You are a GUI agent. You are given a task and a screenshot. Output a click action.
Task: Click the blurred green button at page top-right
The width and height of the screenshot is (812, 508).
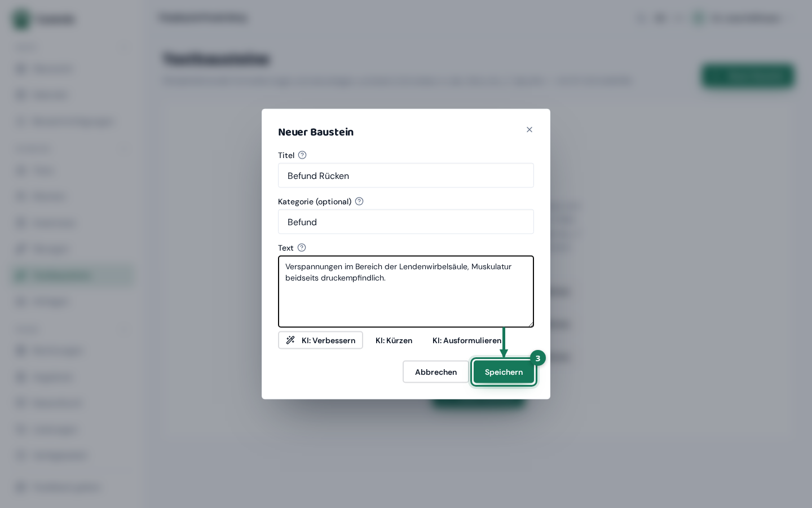click(x=748, y=76)
